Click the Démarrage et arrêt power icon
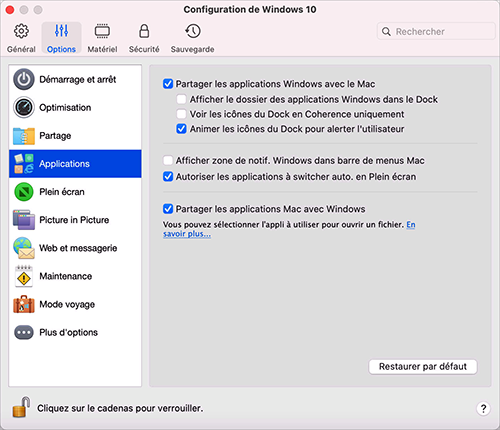Image resolution: width=500 pixels, height=430 pixels. [x=24, y=79]
